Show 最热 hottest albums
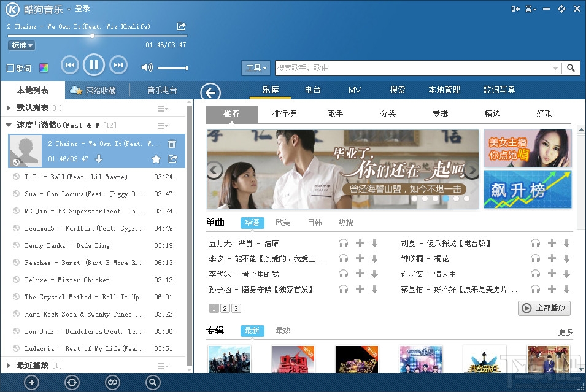This screenshot has width=586, height=392. (x=283, y=330)
